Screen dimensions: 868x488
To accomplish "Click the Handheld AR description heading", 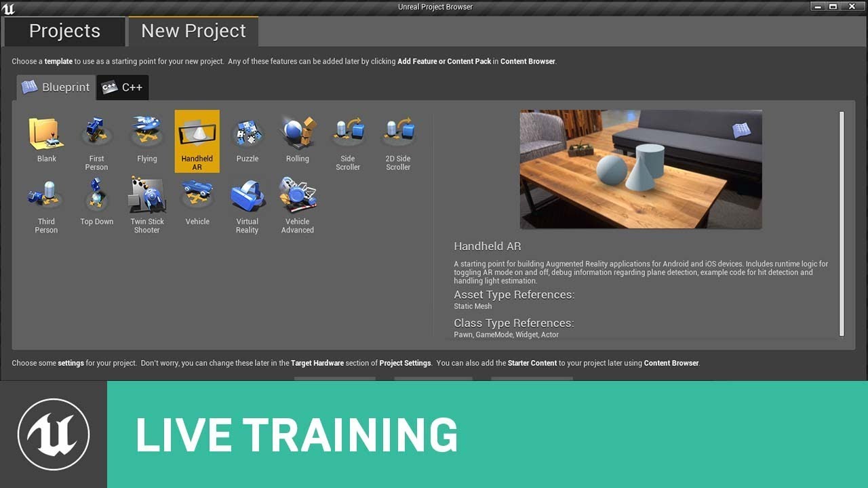I will [488, 246].
